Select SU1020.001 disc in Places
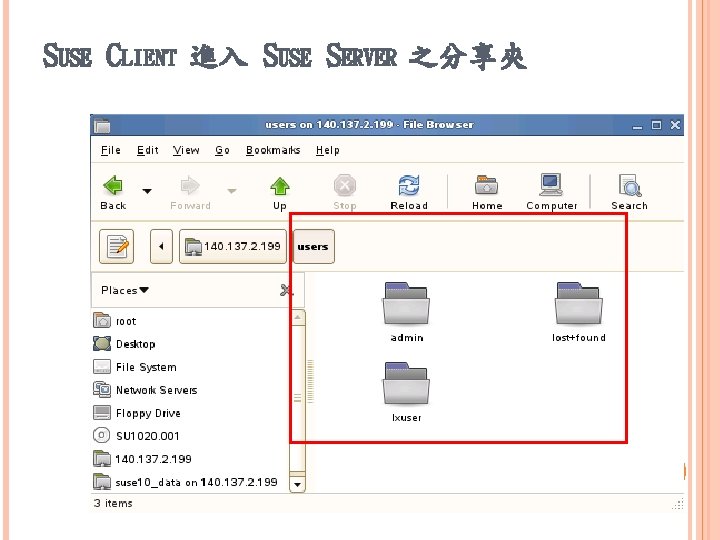 coord(191,436)
